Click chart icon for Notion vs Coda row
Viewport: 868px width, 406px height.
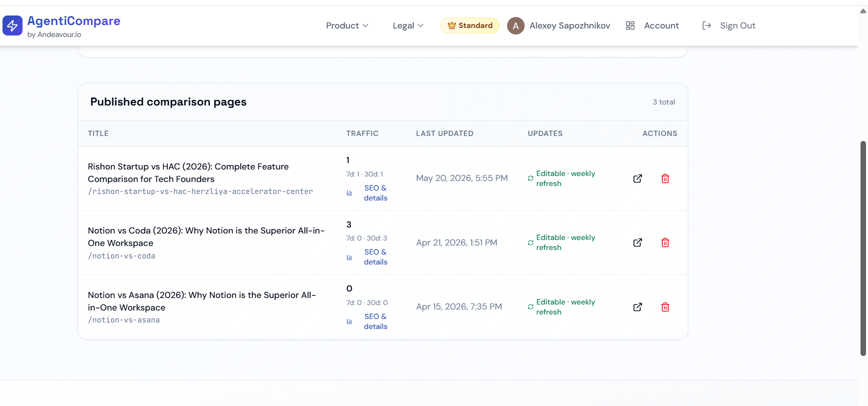click(x=349, y=257)
